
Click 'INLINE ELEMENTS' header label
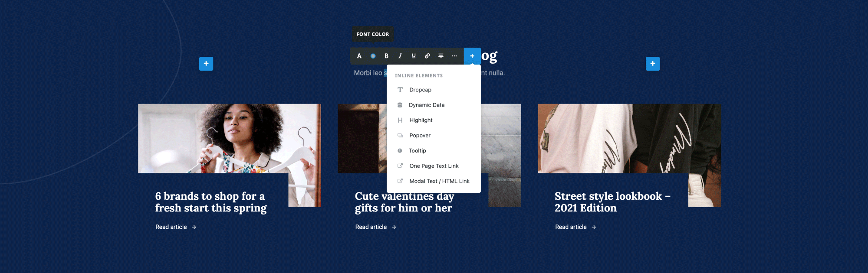point(419,75)
